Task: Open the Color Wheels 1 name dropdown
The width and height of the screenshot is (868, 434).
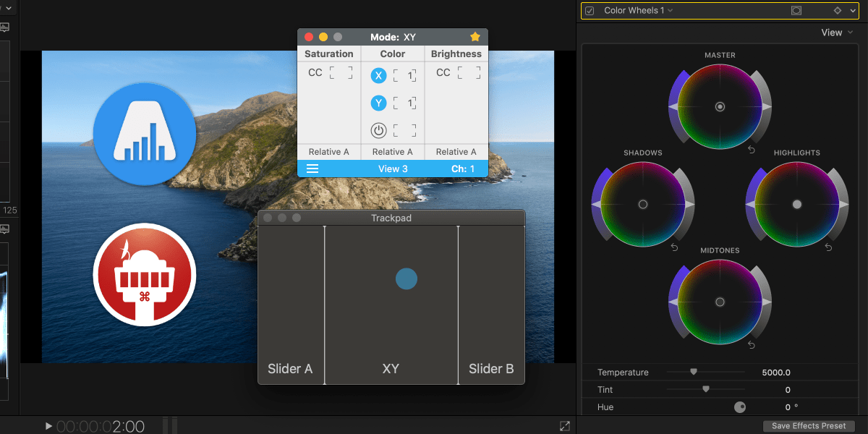Action: coord(670,10)
